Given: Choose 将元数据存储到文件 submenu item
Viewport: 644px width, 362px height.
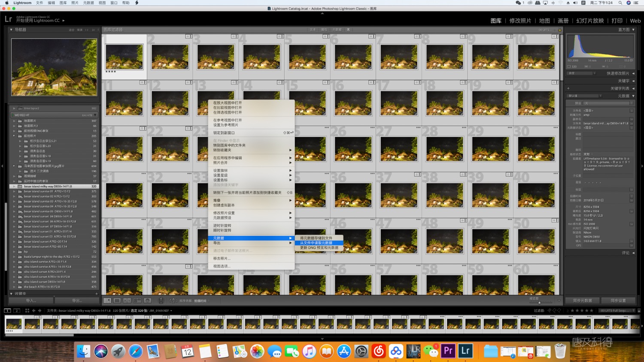Looking at the screenshot, I should [319, 238].
